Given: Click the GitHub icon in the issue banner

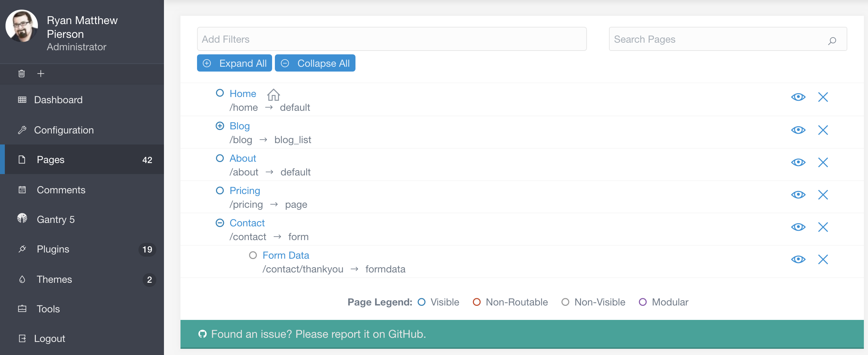Looking at the screenshot, I should [203, 334].
